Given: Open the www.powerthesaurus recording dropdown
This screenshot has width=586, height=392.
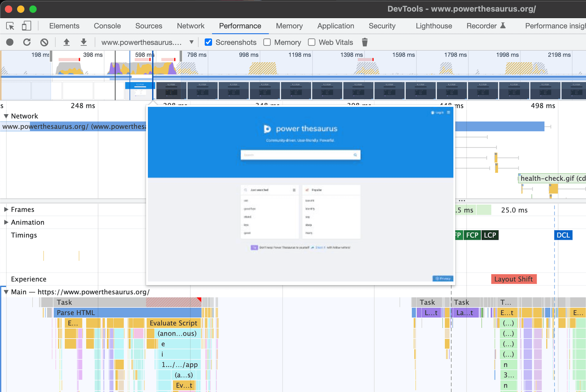Looking at the screenshot, I should coord(191,42).
